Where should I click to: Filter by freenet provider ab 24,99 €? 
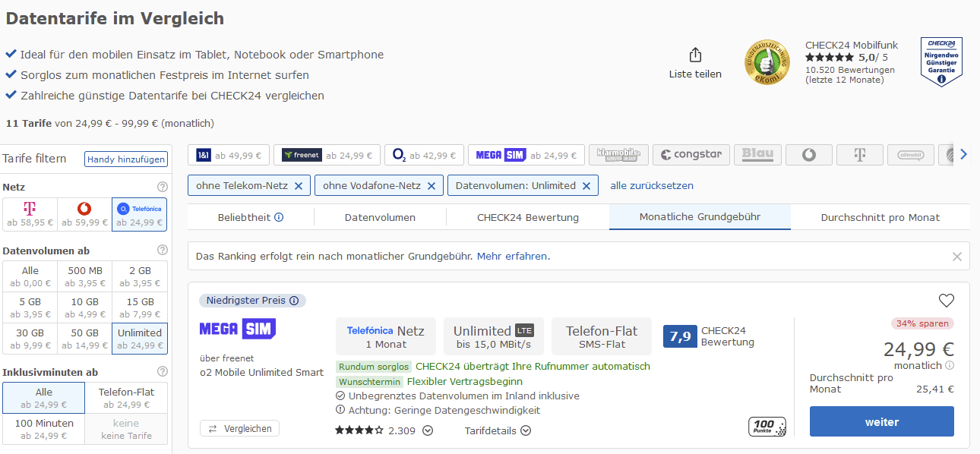tap(326, 155)
